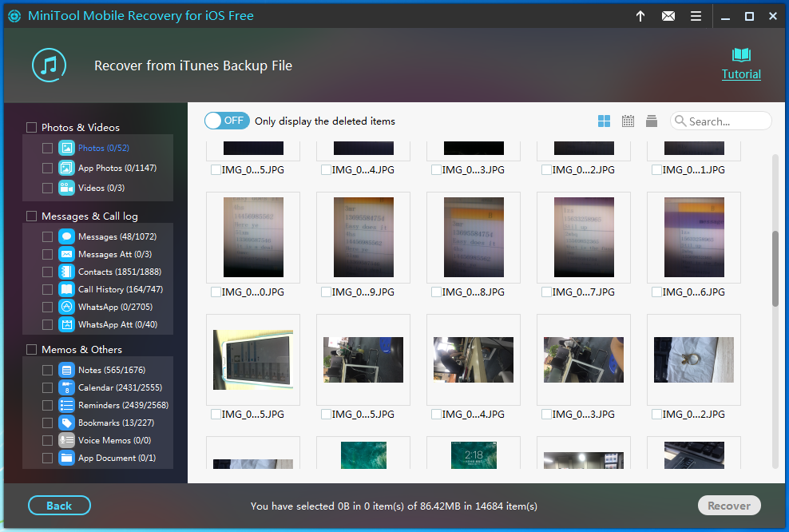Click the WhatsApp Att icon
The width and height of the screenshot is (789, 532).
[66, 324]
